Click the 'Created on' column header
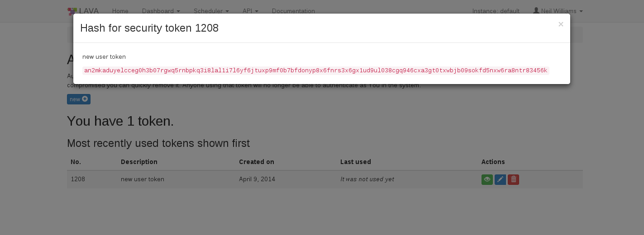Image resolution: width=644 pixels, height=235 pixels. [x=257, y=162]
